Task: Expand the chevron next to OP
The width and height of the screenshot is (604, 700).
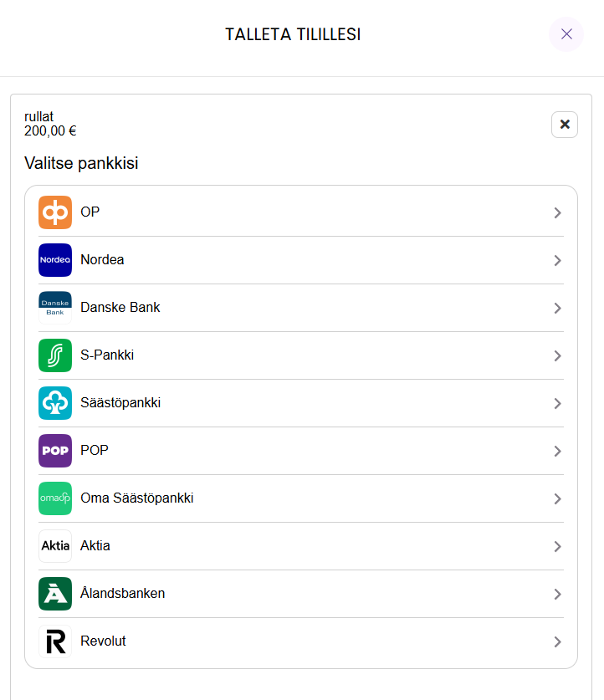Action: coord(557,212)
